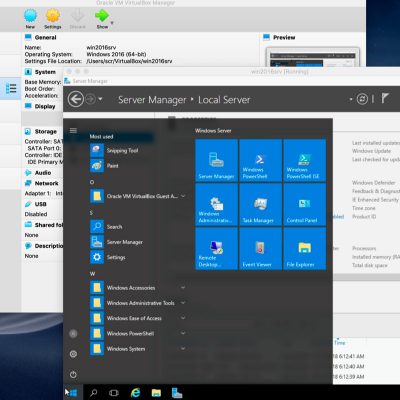Open Search in the Start menu list

tap(114, 227)
